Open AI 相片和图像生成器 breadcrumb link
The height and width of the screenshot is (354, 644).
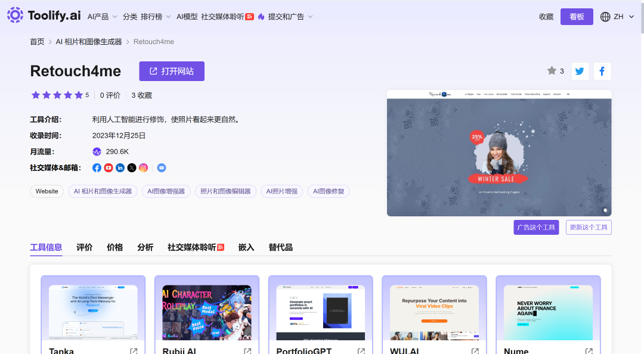[x=89, y=42]
